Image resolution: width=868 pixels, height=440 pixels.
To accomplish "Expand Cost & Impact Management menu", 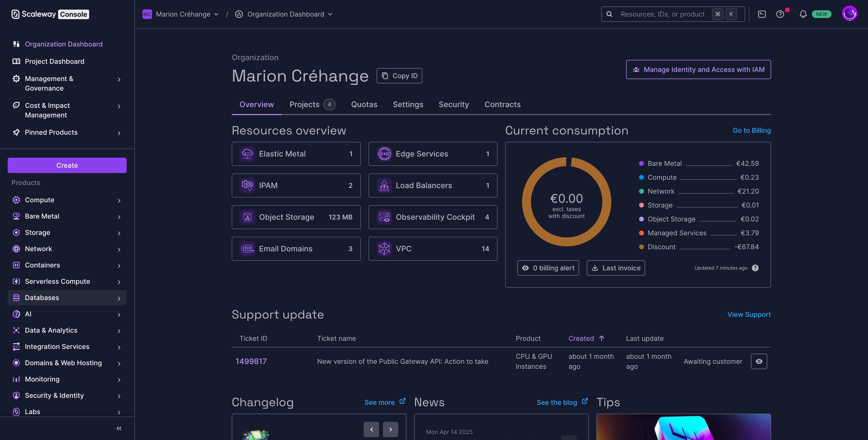I will [x=67, y=110].
